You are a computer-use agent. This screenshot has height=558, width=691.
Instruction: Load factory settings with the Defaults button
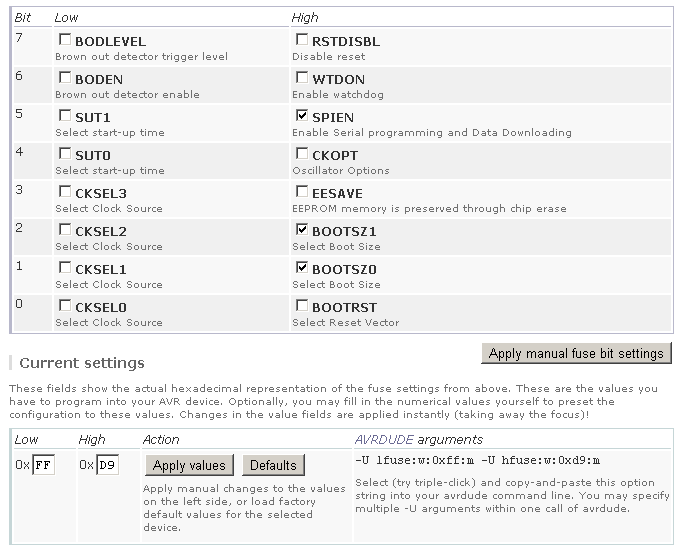pos(273,465)
